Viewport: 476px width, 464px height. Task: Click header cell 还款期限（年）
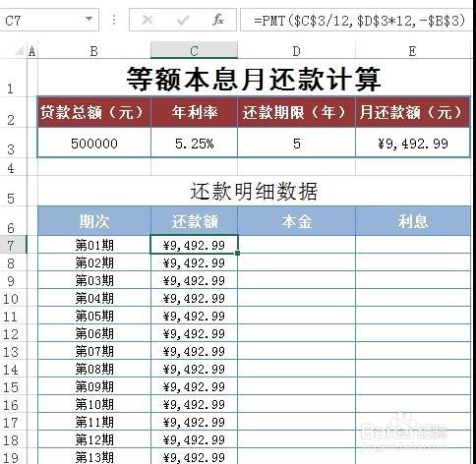coord(296,112)
